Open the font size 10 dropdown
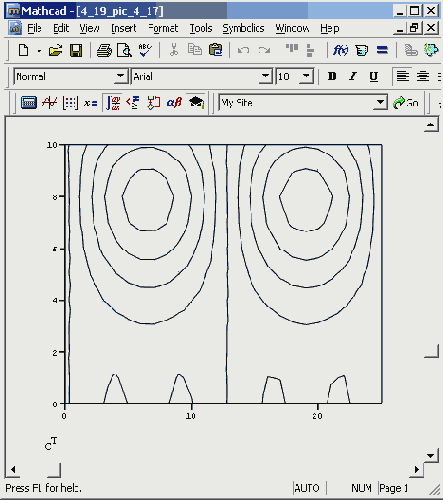The width and height of the screenshot is (443, 500). [x=306, y=76]
